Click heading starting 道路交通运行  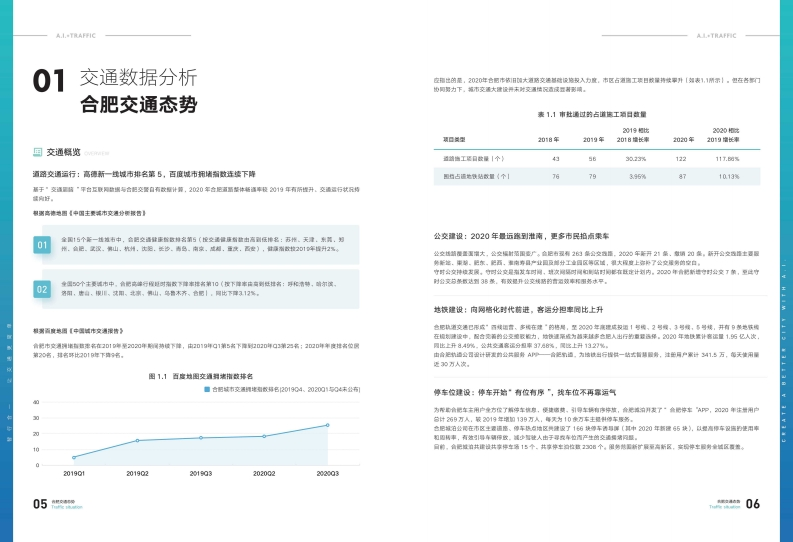click(x=144, y=174)
